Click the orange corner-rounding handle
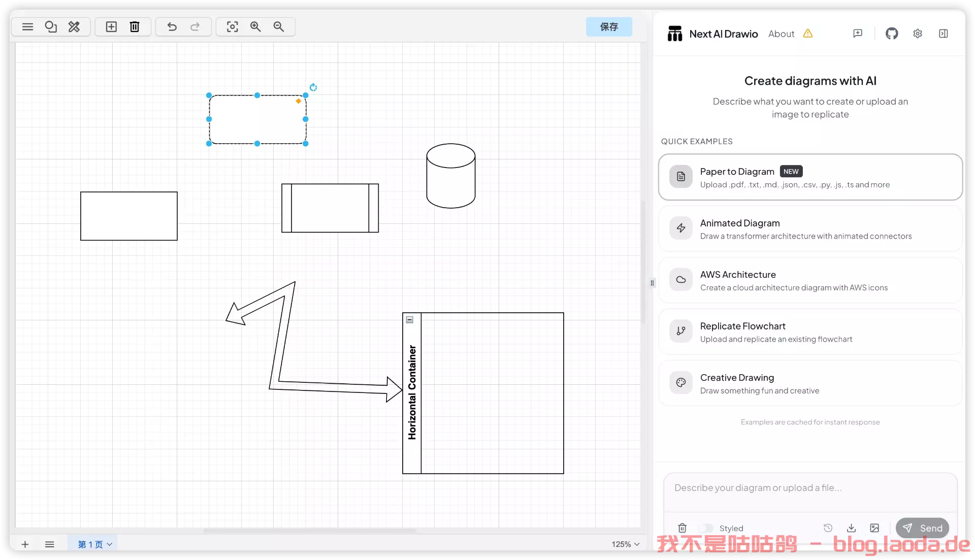The height and width of the screenshot is (560, 975). (x=299, y=101)
